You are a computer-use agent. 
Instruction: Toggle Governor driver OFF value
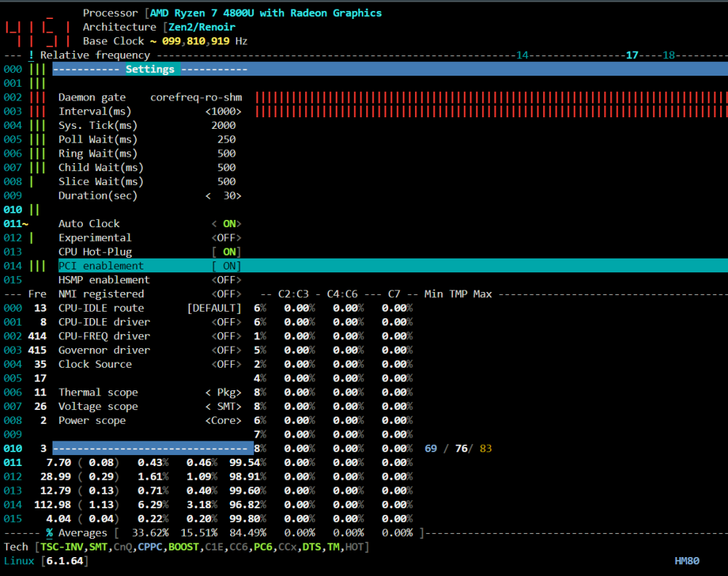(x=226, y=350)
